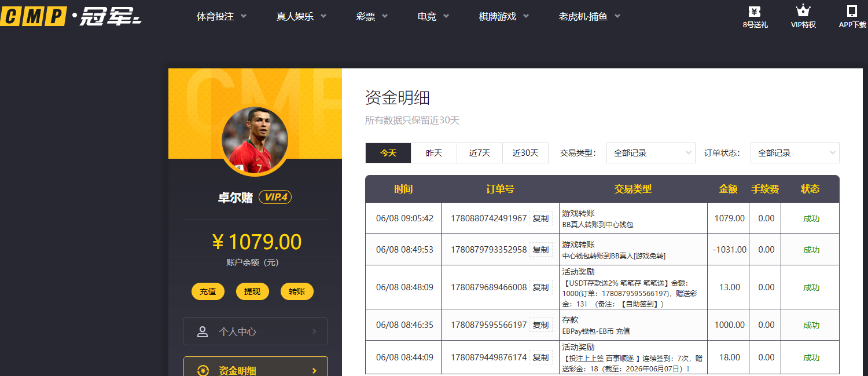
Task: Click the time 06/08 08:46:35
Action: 404,325
